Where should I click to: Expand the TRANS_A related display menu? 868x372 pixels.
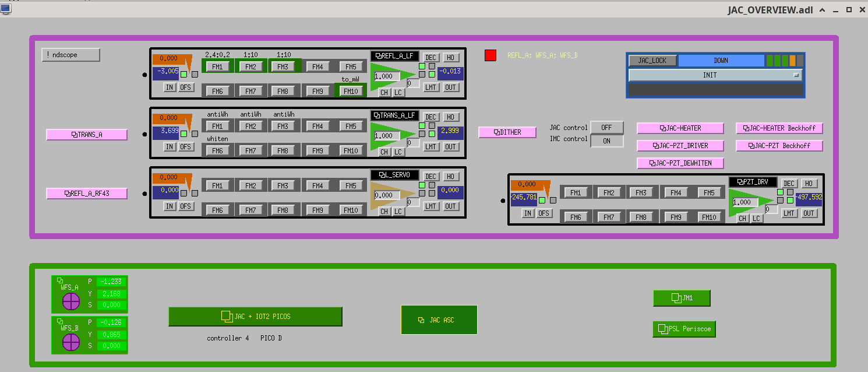87,135
